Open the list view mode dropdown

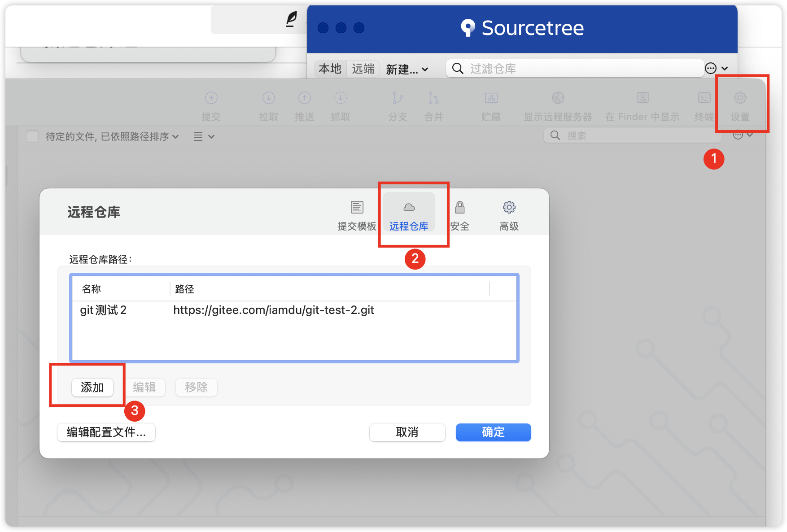[204, 136]
